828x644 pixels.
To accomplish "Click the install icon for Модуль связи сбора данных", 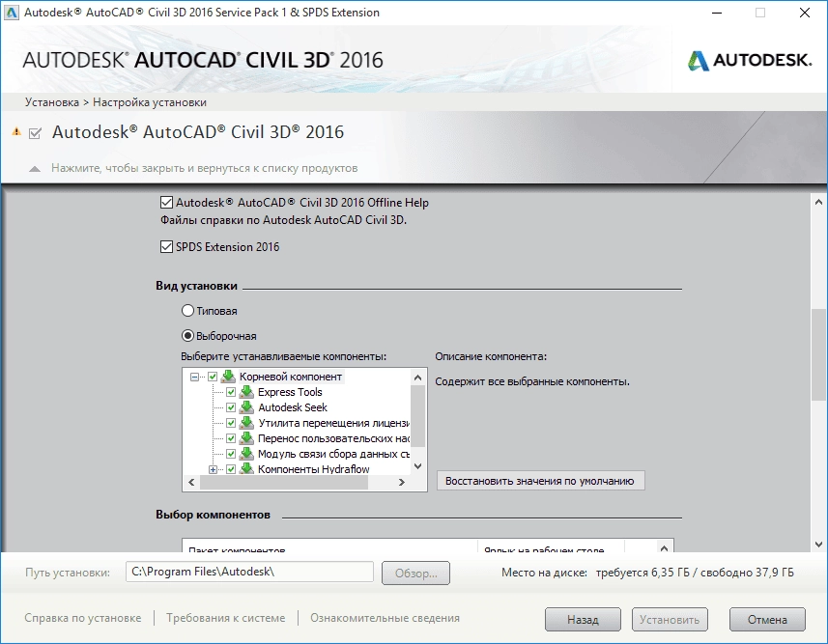I will [246, 454].
